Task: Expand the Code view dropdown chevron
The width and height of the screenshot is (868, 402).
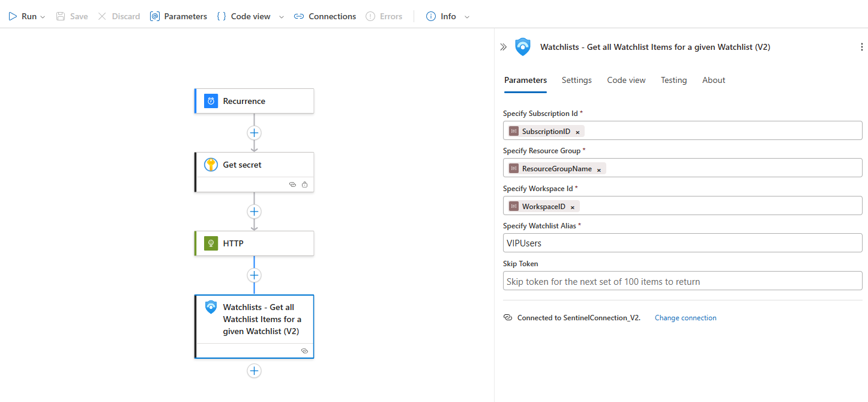Action: click(282, 17)
